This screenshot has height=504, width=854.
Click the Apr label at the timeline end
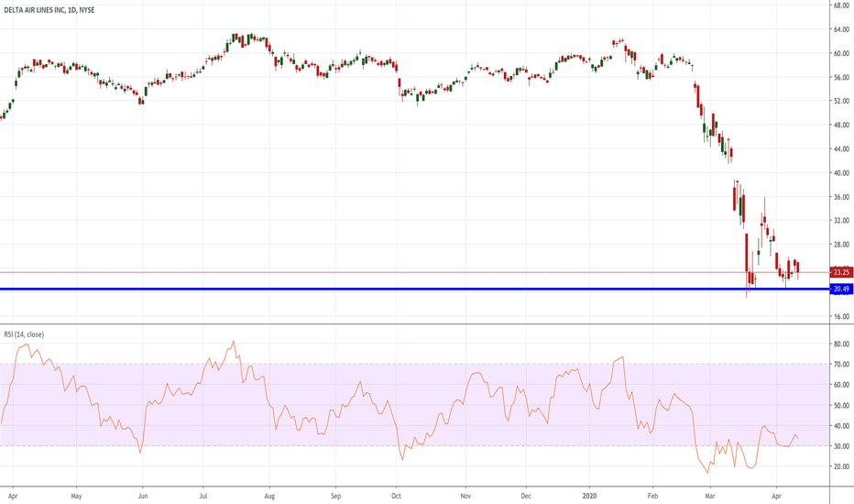(x=777, y=496)
